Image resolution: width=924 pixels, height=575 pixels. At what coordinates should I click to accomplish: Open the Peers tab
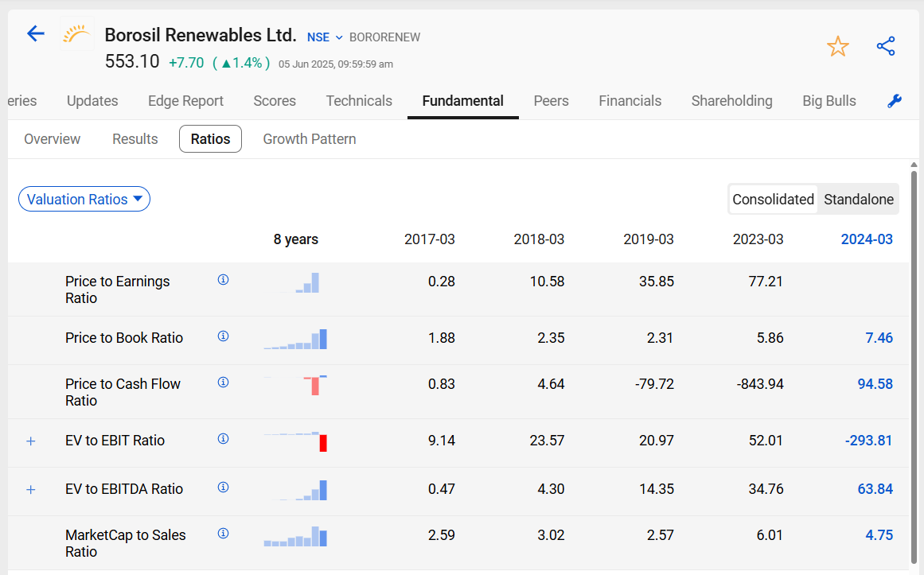pos(551,101)
